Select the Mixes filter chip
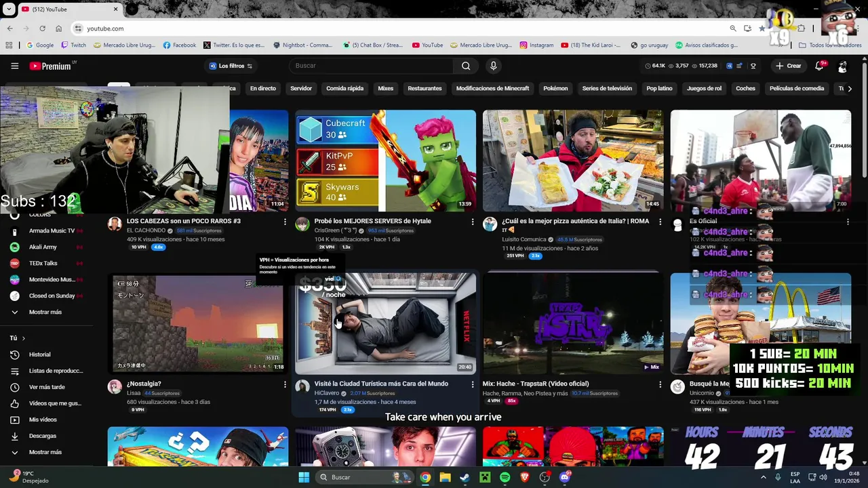Image resolution: width=868 pixels, height=488 pixels. (x=385, y=89)
